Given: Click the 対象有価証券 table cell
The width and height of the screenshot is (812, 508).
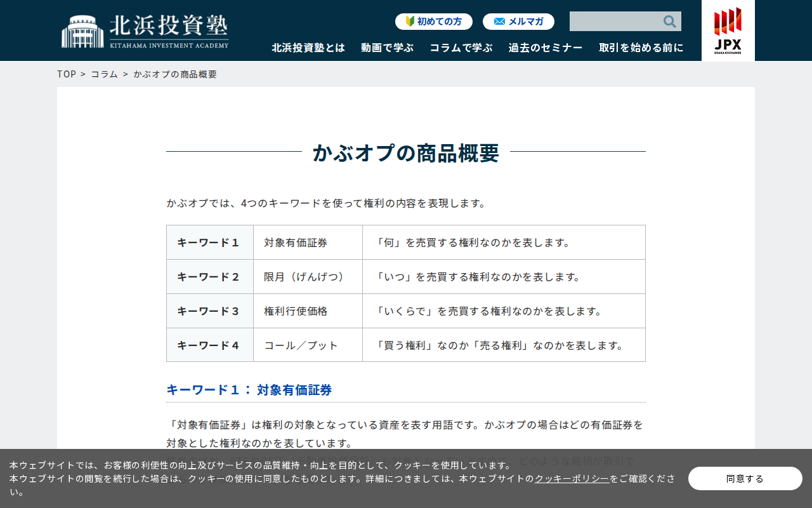Looking at the screenshot, I should coord(308,243).
